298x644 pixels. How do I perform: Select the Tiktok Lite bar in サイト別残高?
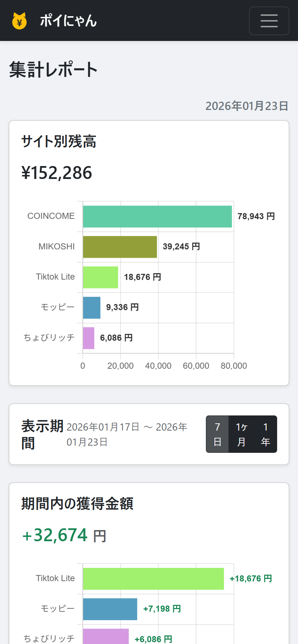point(100,277)
